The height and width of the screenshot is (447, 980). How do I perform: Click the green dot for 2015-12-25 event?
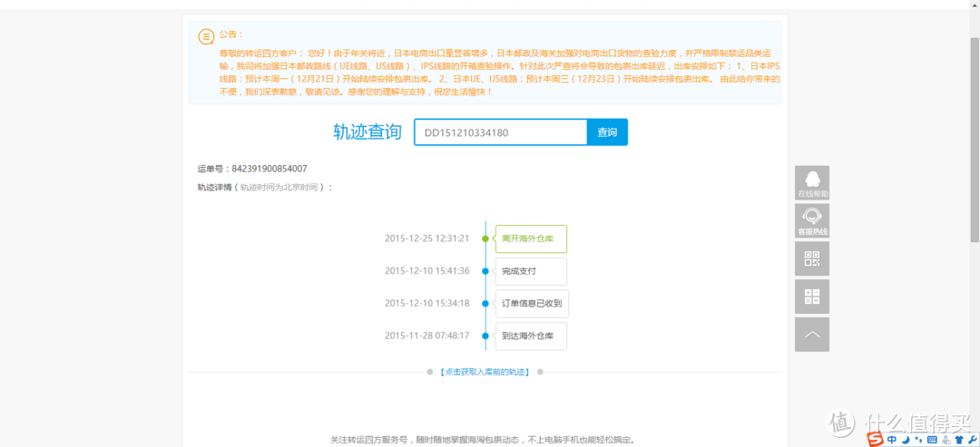(x=485, y=238)
